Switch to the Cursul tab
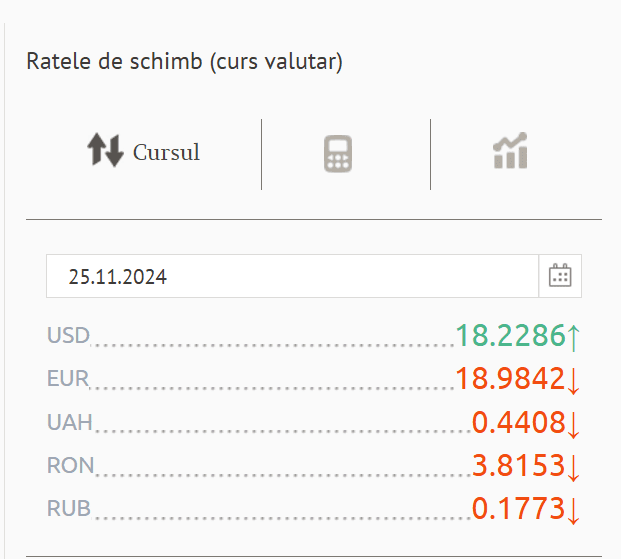The height and width of the screenshot is (559, 621). point(166,153)
